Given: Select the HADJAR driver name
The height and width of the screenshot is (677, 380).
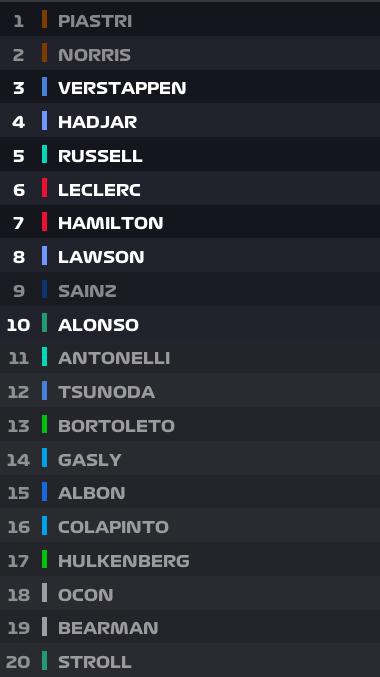Looking at the screenshot, I should click(98, 122).
